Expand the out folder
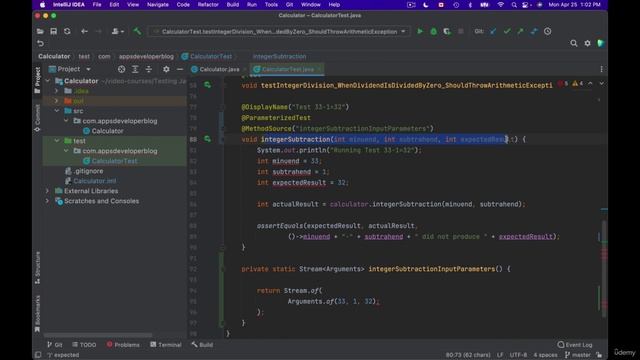Screen dimensions: 640x360 point(57,101)
